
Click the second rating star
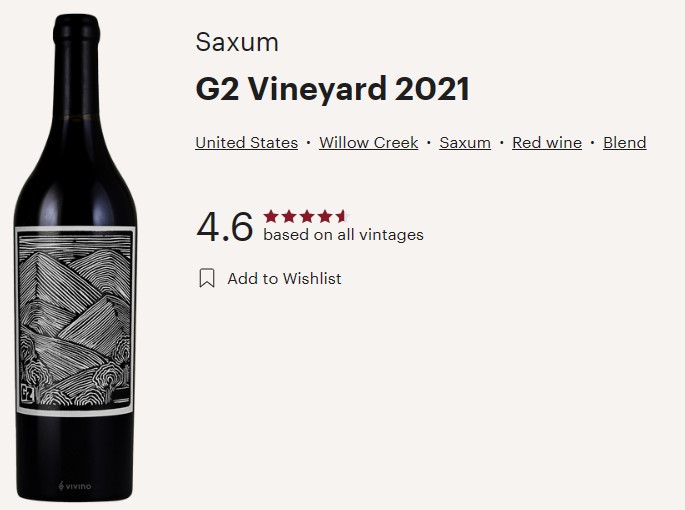pos(289,216)
